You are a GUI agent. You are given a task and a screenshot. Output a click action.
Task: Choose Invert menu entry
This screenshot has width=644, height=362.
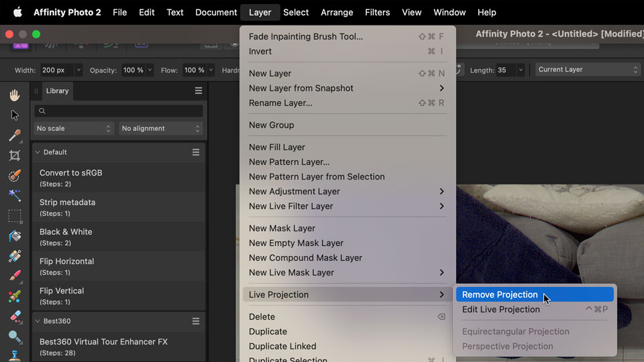pos(347,52)
